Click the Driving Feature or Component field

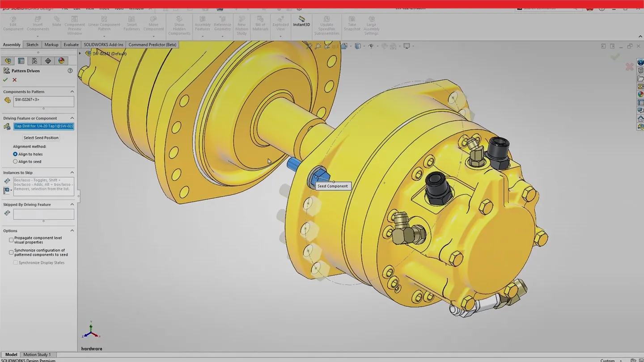[44, 126]
